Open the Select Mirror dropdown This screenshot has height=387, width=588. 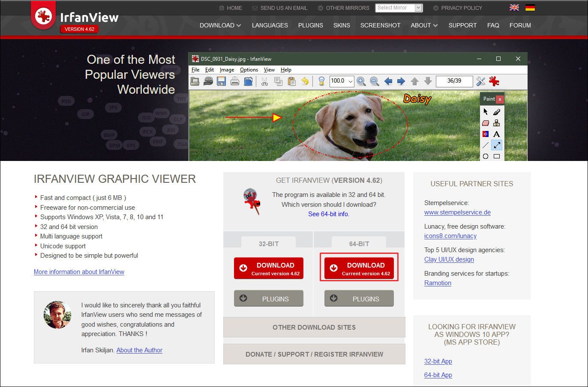pyautogui.click(x=399, y=8)
